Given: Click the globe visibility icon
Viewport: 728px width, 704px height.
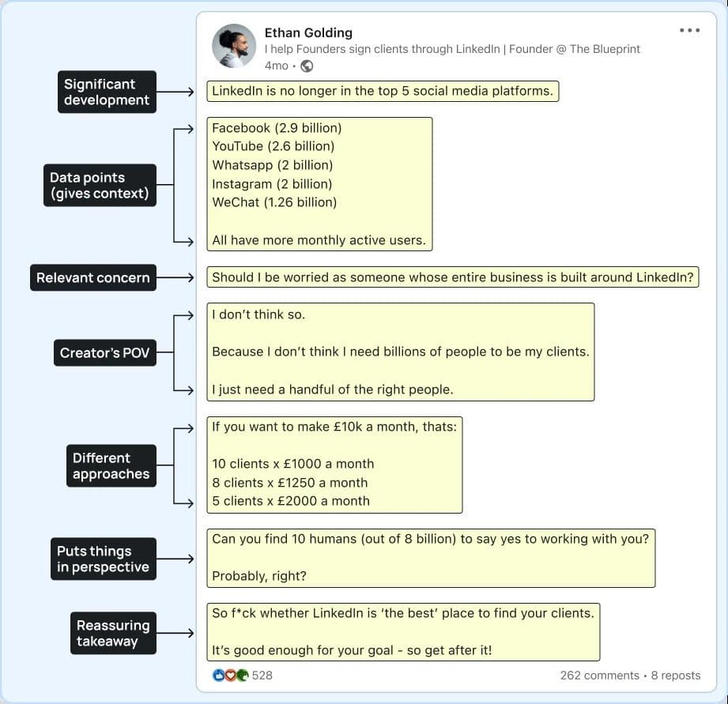Looking at the screenshot, I should 307,66.
